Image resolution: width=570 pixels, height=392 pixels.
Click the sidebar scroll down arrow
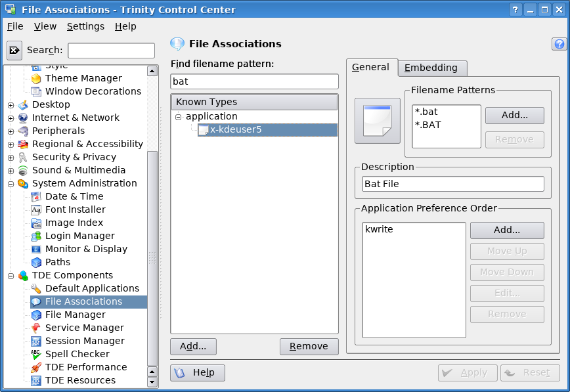point(152,382)
